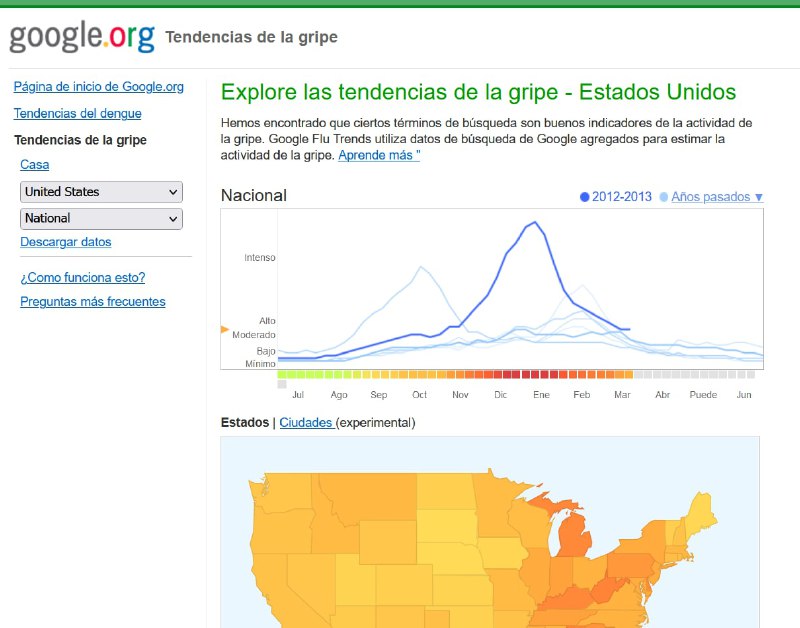
Task: Toggle the Años pasados data series
Action: pyautogui.click(x=712, y=197)
